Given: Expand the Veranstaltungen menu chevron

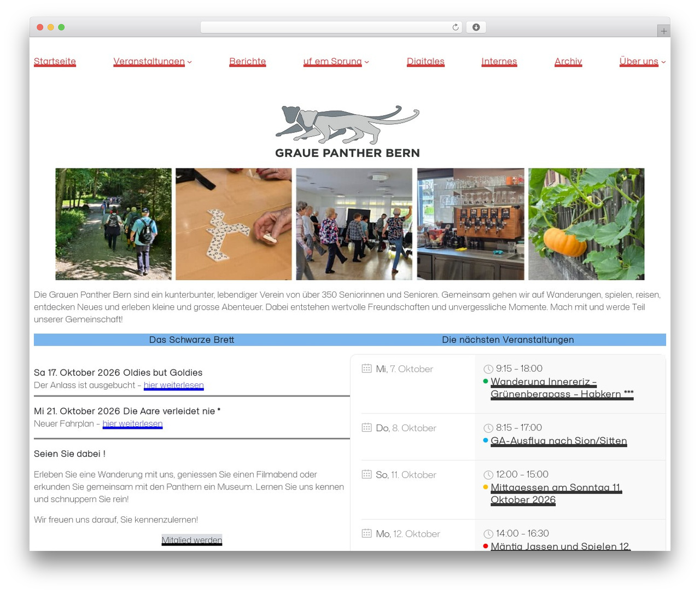Looking at the screenshot, I should 189,62.
